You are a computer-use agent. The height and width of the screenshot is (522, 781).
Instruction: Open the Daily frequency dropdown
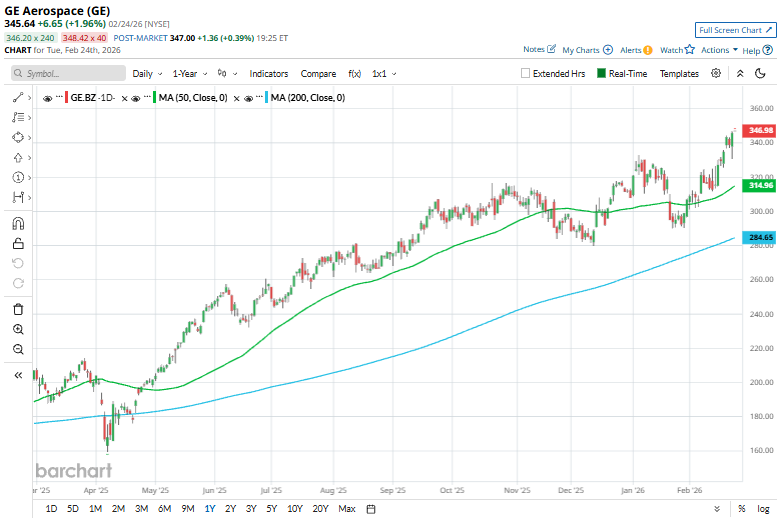point(146,73)
